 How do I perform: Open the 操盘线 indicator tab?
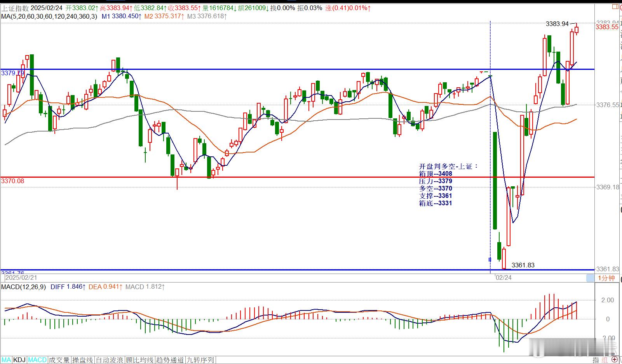pyautogui.click(x=83, y=360)
